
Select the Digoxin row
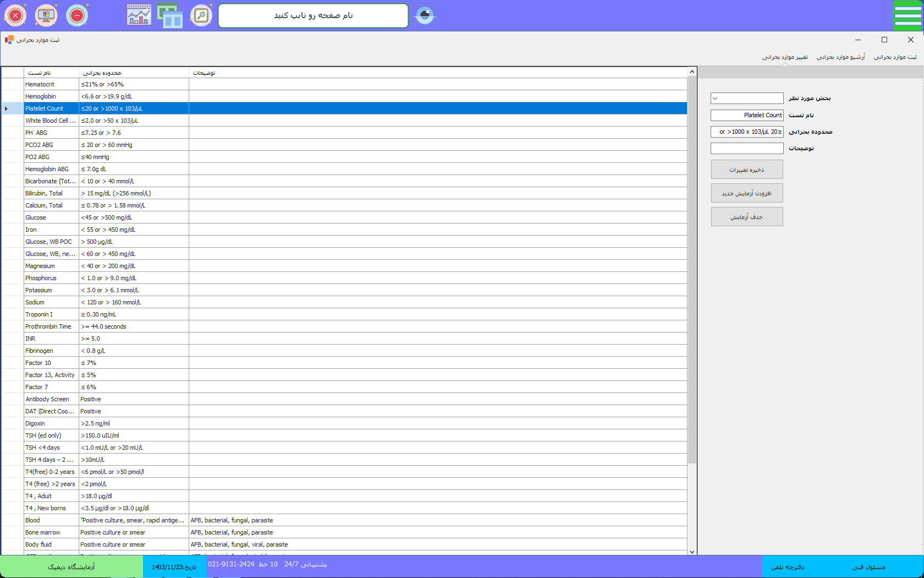tap(344, 423)
